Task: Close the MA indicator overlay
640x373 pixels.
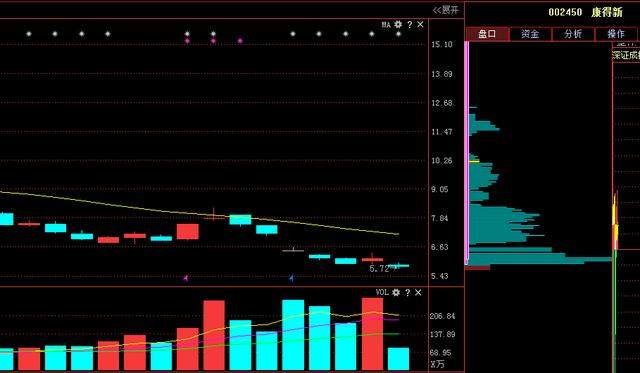Action: click(420, 25)
